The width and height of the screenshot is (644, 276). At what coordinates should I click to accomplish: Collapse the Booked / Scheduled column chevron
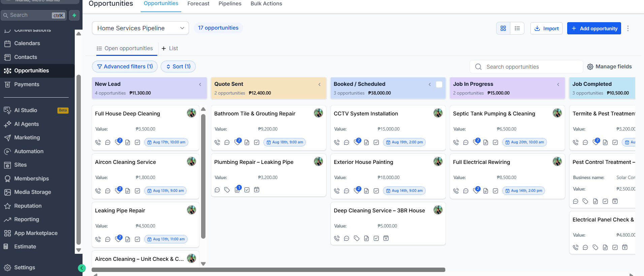point(430,84)
